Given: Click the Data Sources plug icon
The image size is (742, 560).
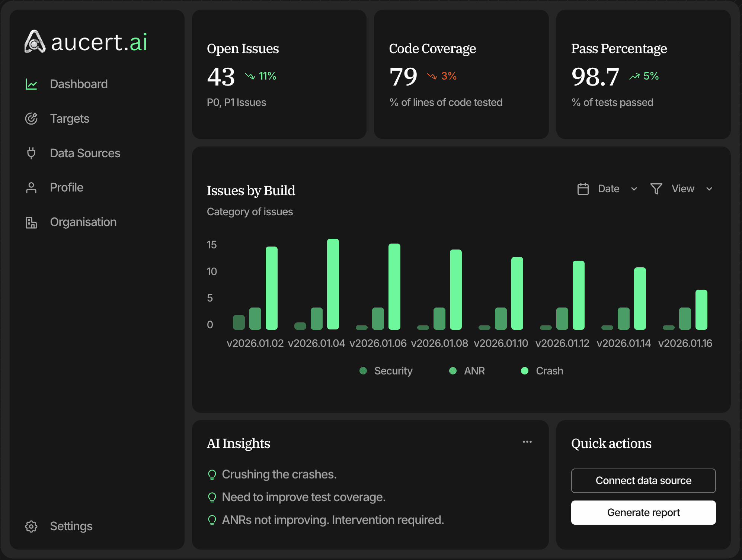Looking at the screenshot, I should (31, 153).
